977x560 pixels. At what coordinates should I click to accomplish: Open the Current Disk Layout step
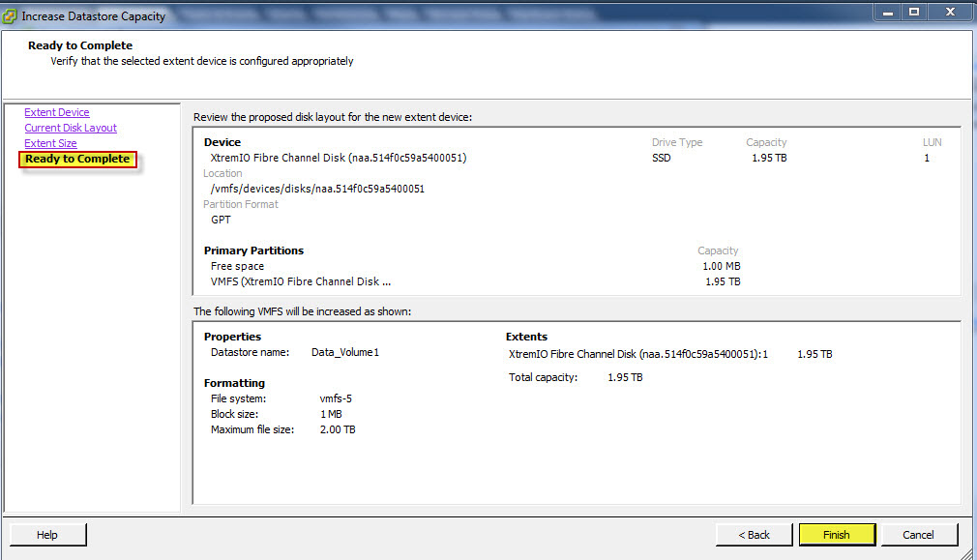point(71,128)
